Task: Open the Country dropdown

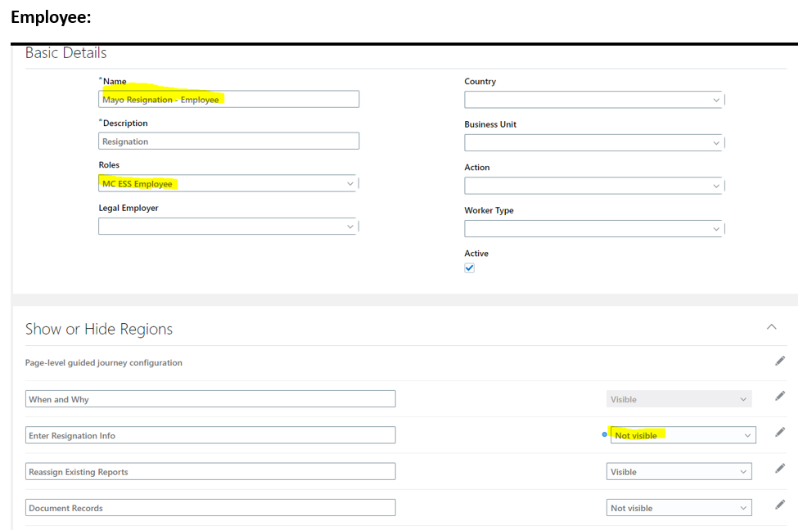Action: 593,100
